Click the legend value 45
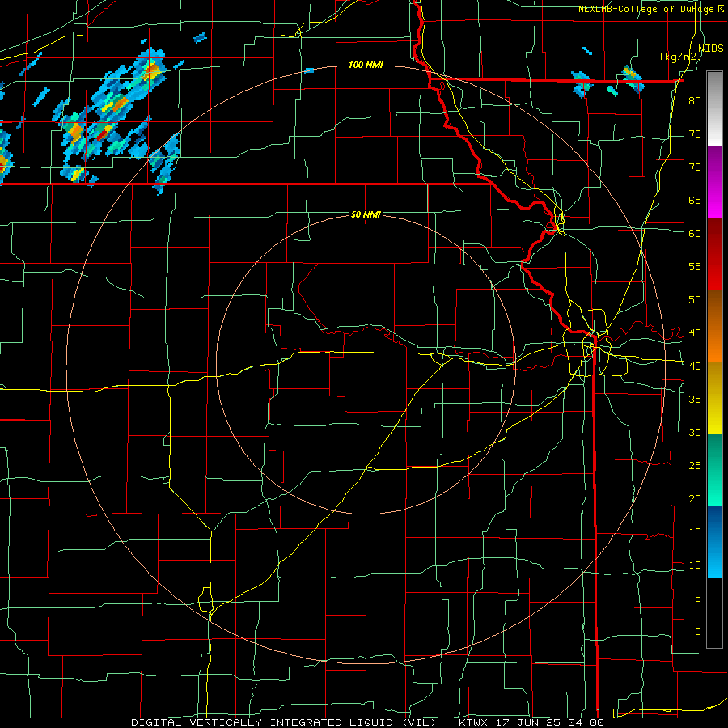The height and width of the screenshot is (728, 728). [695, 333]
